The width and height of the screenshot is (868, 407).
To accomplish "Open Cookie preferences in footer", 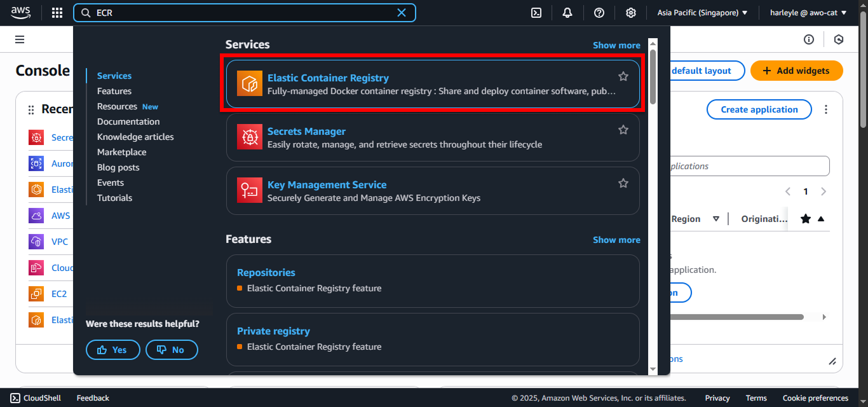I will 815,398.
